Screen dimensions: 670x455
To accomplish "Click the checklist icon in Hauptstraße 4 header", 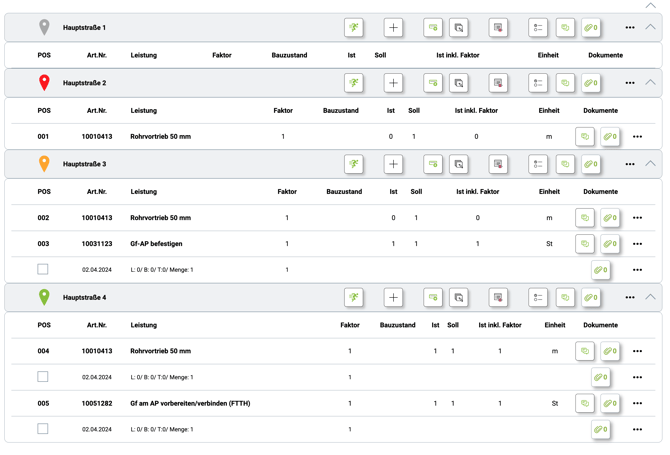I will [538, 297].
